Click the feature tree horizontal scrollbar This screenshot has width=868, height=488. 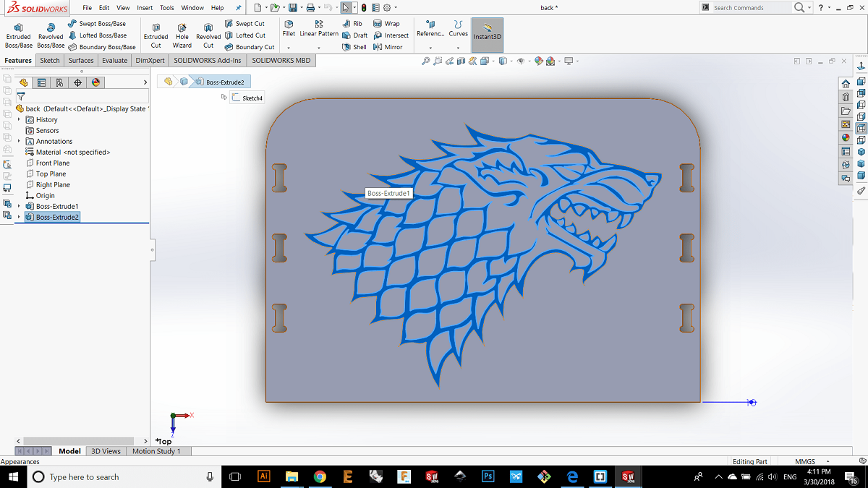point(78,441)
